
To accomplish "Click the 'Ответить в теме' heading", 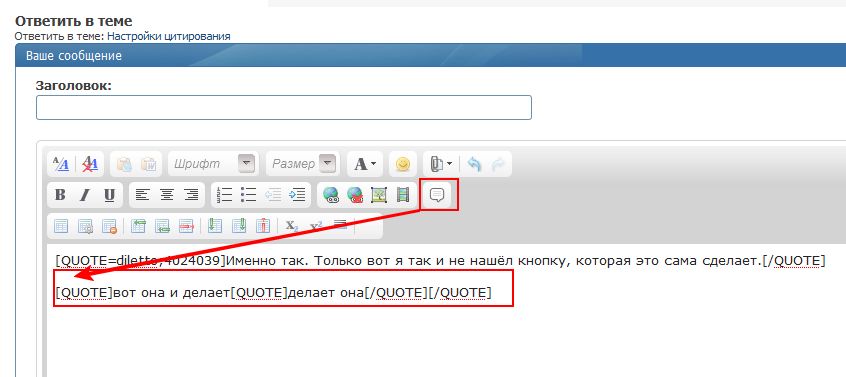I will [x=73, y=21].
